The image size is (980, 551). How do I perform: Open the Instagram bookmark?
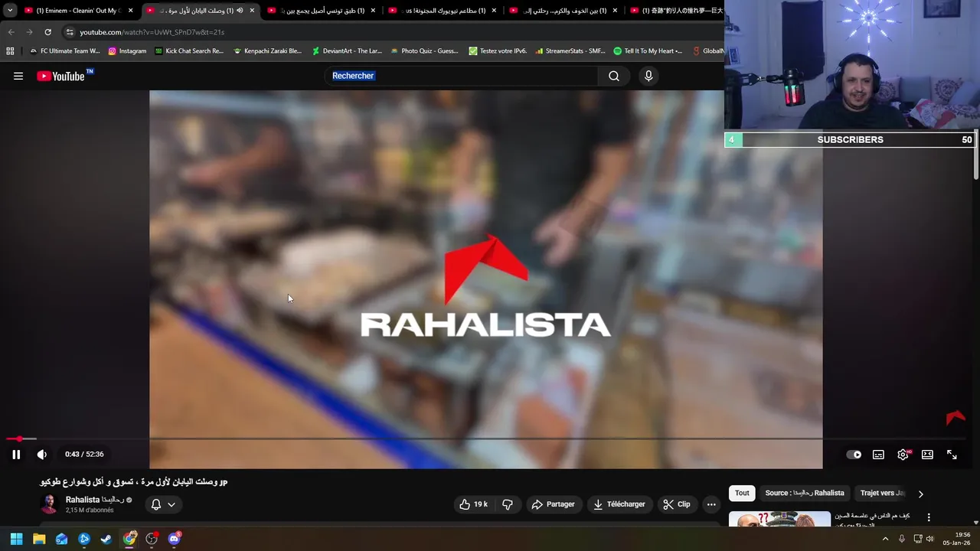(127, 51)
